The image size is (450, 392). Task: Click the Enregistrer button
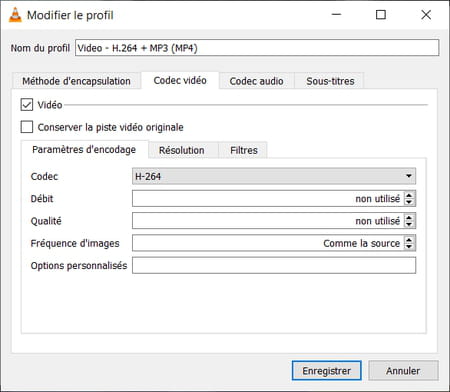[x=327, y=371]
